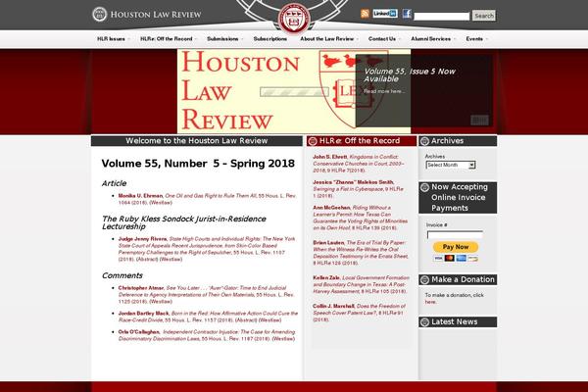Focus the Invoice # input field
This screenshot has height=392, width=588.
455,235
